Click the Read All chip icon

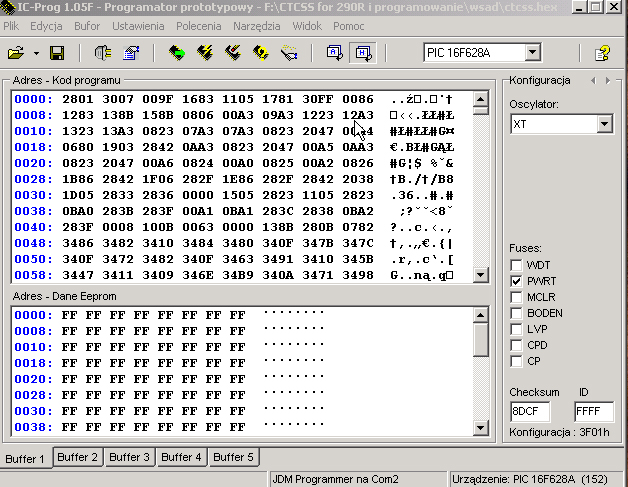tap(177, 52)
